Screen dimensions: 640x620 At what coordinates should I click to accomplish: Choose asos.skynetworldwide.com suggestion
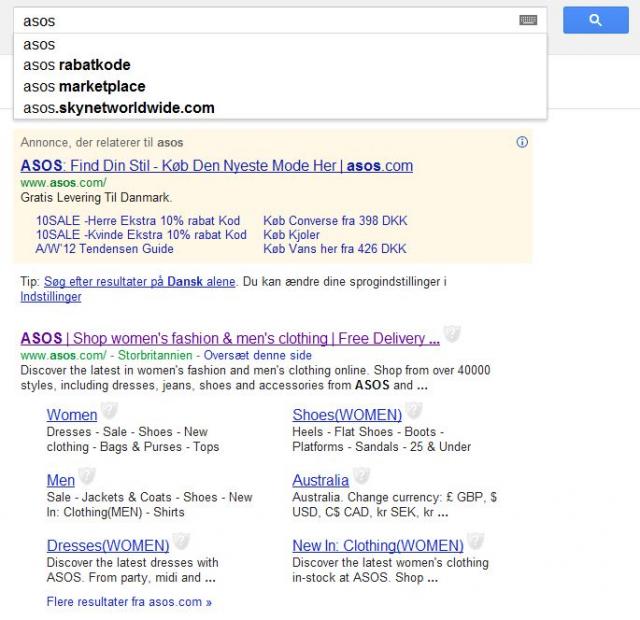(x=118, y=107)
